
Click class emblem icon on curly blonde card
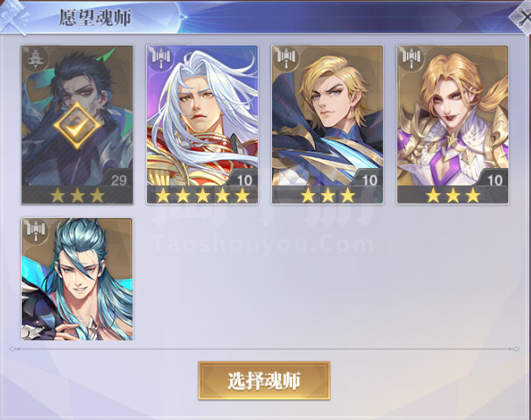tap(412, 57)
